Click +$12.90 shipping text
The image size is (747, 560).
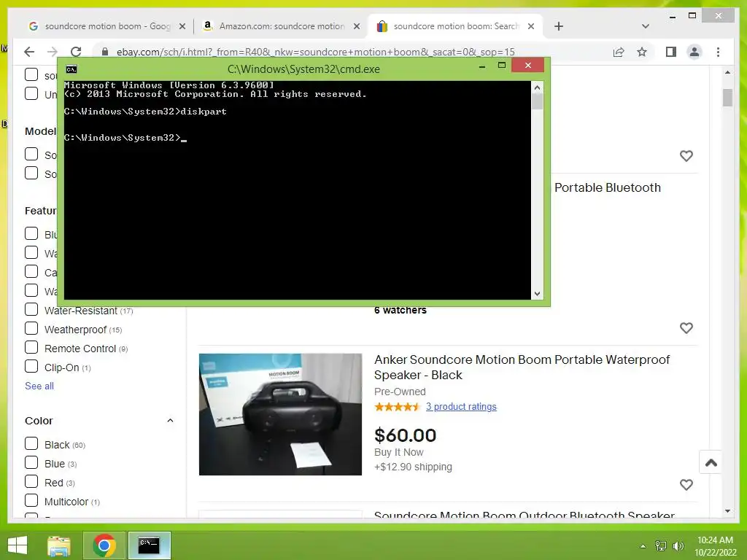point(413,467)
